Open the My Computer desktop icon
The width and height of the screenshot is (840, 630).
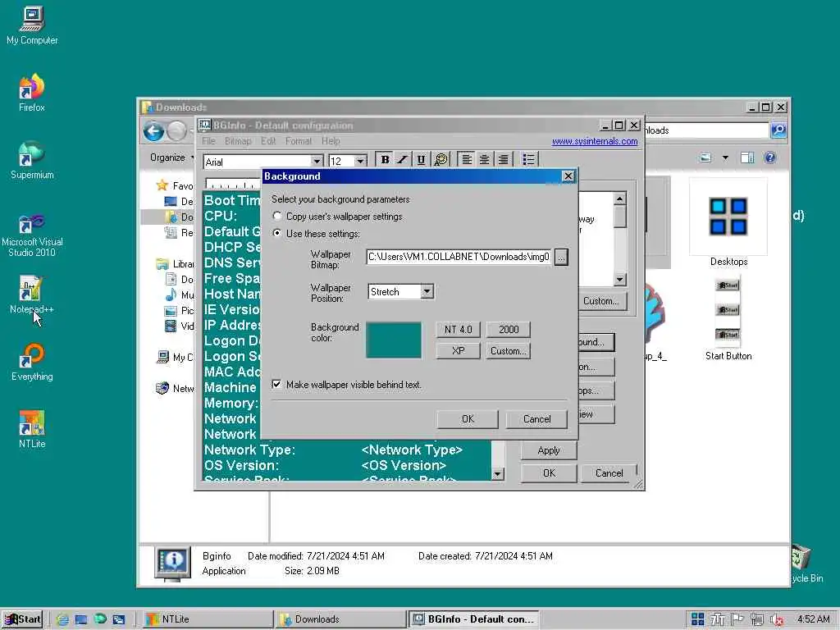point(32,25)
